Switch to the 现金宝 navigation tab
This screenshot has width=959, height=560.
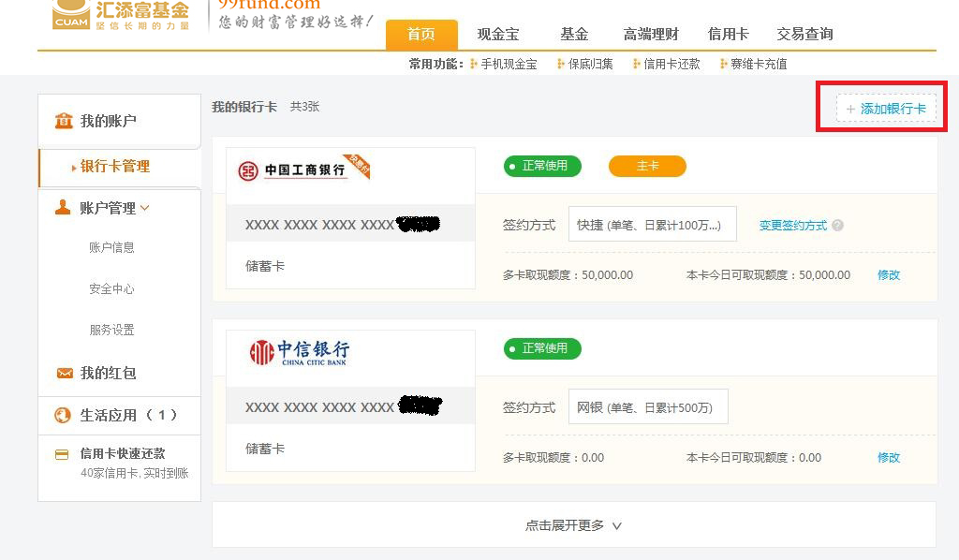pos(497,35)
